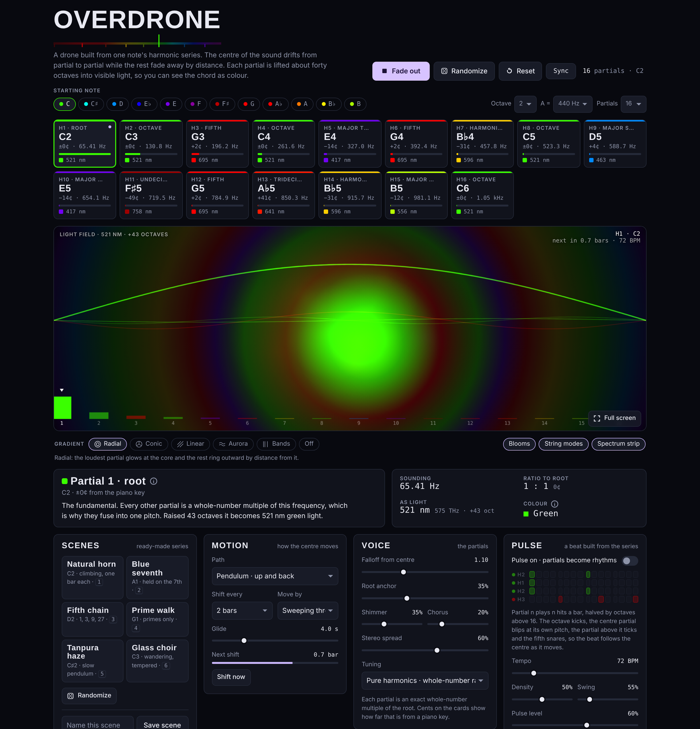Open info icon next to Partial 1 root
This screenshot has height=729, width=700.
(x=154, y=481)
